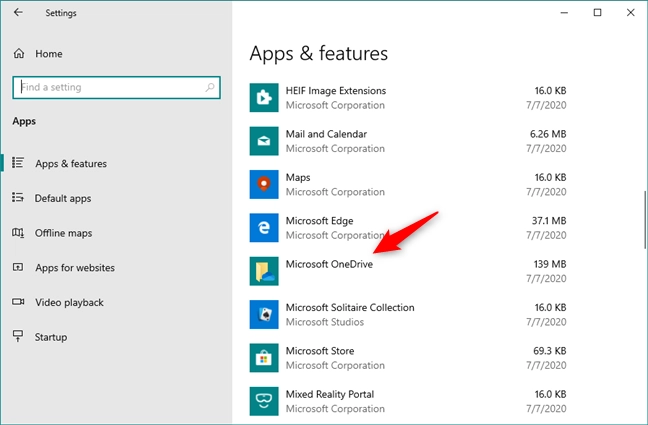Click the Maps app icon
The image size is (648, 425).
pos(264,184)
